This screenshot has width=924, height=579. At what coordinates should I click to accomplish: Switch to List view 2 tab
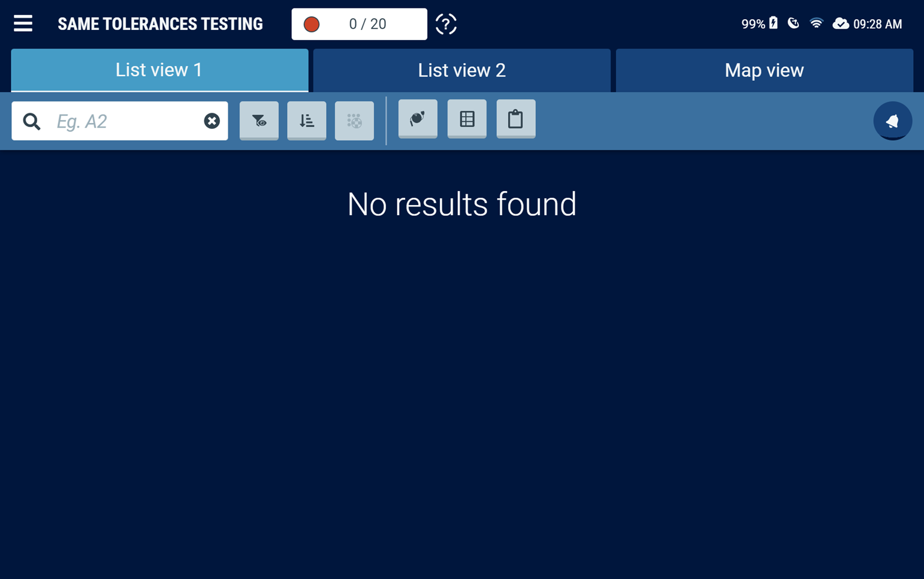(461, 70)
